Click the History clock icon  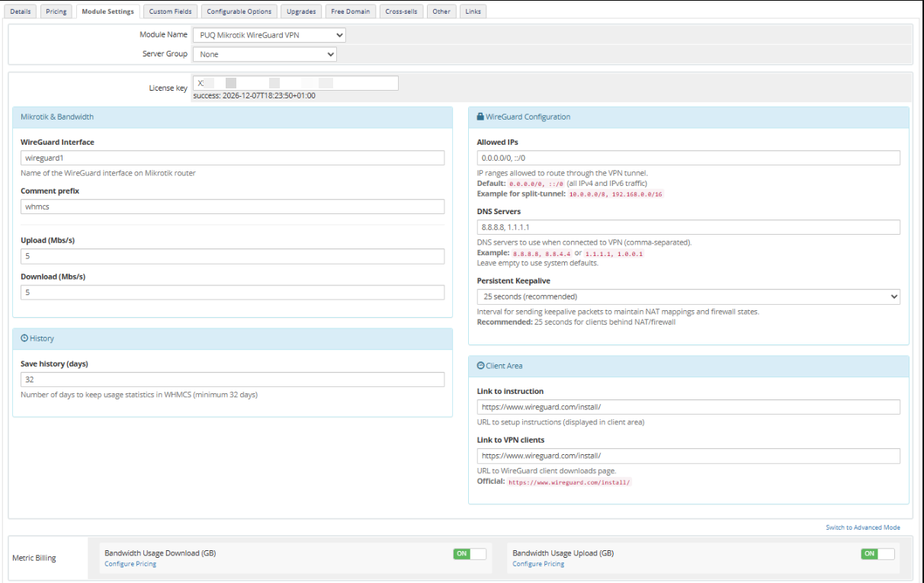(24, 338)
